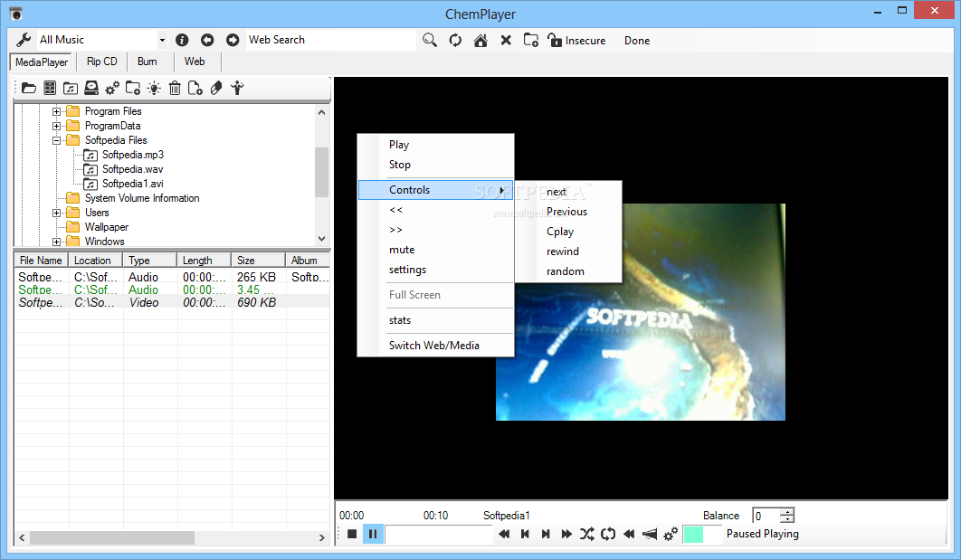Viewport: 961px width, 560px height.
Task: Open the All Music dropdown
Action: click(162, 41)
